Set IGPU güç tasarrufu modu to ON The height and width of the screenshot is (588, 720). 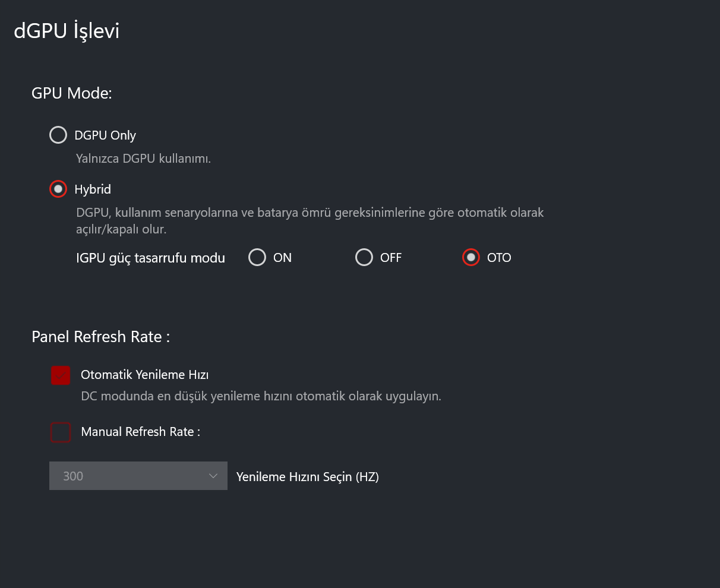[x=257, y=257]
